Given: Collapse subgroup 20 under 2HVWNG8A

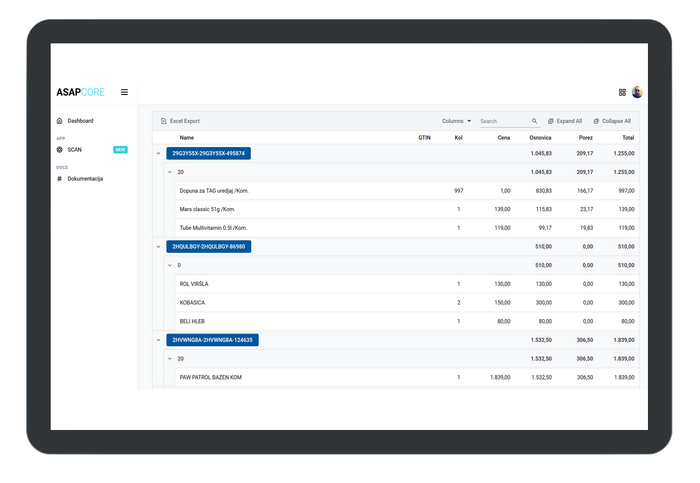Looking at the screenshot, I should [x=170, y=358].
